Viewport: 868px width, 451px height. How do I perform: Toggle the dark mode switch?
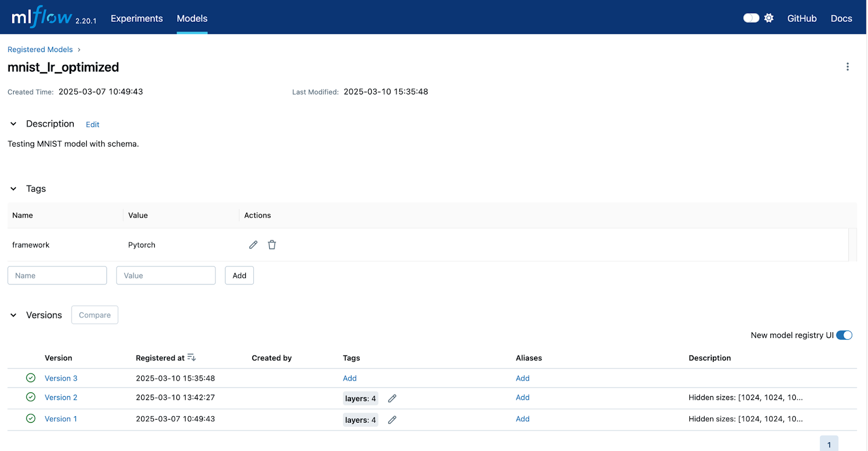click(751, 18)
